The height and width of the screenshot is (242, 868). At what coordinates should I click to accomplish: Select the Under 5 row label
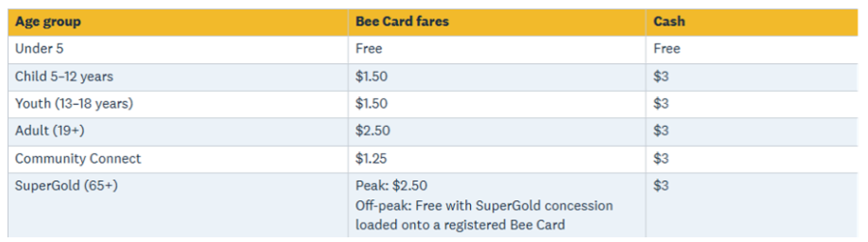[39, 49]
